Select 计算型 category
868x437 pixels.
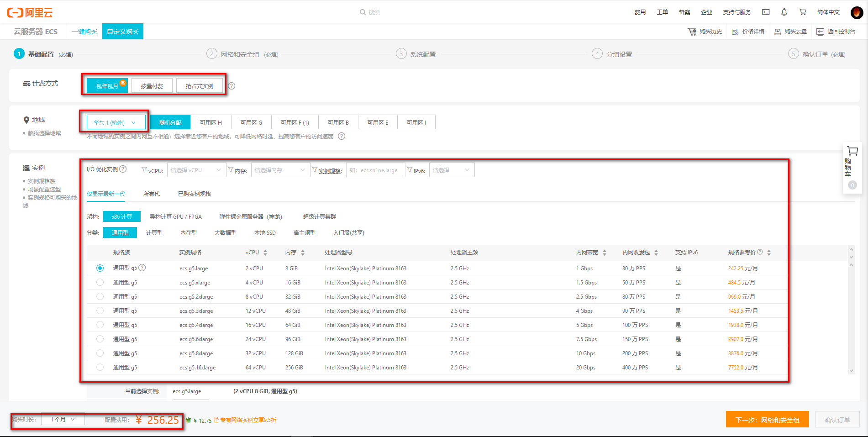pos(154,233)
